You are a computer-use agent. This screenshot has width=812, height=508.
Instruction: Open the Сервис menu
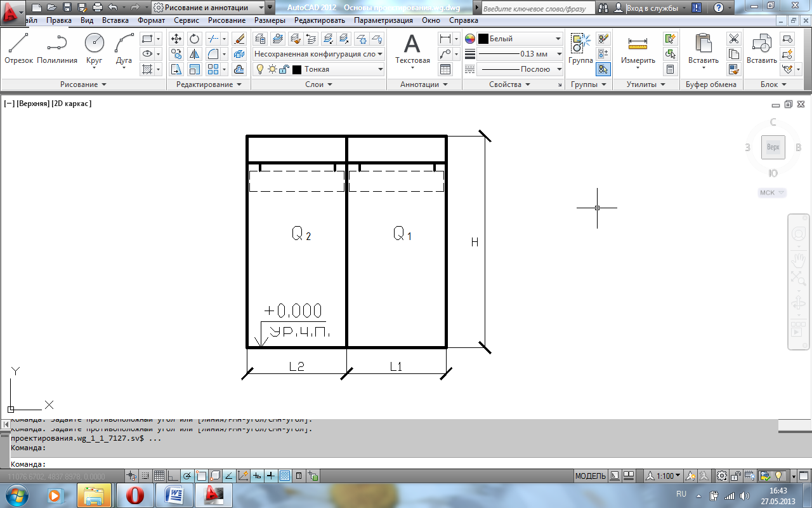point(187,20)
